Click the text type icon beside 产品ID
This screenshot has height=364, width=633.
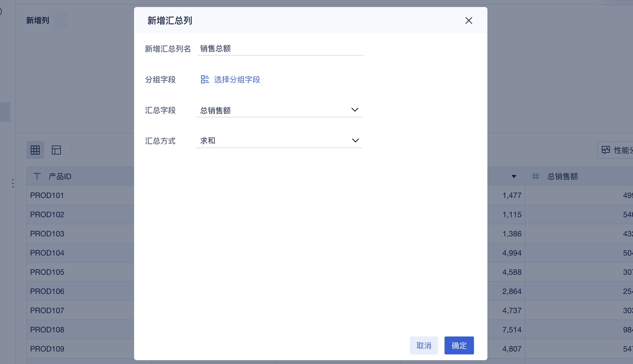pos(37,176)
